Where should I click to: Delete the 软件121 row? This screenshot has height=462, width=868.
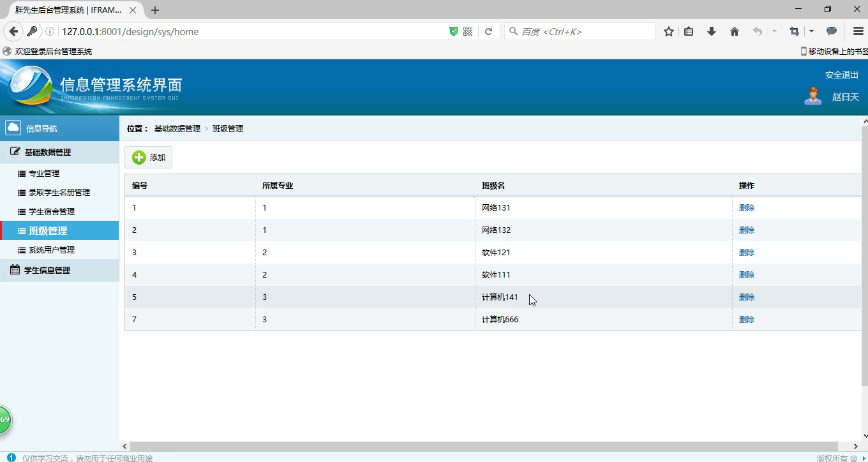click(x=747, y=252)
